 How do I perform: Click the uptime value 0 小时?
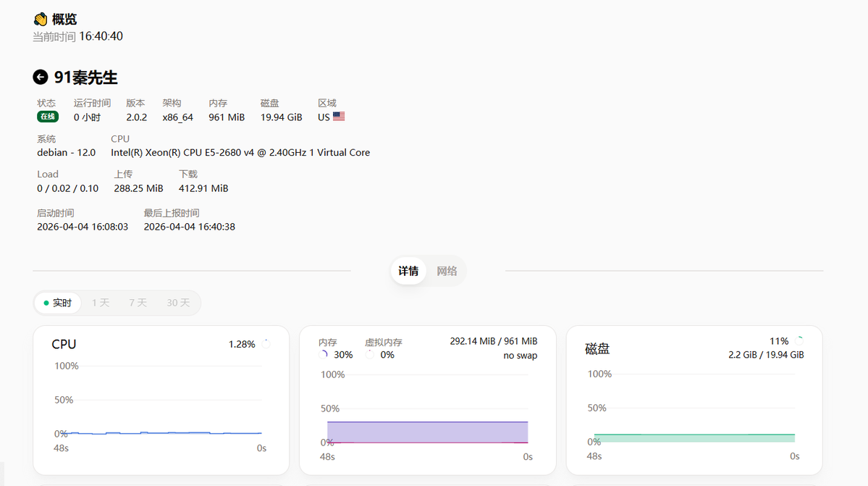[x=87, y=117]
